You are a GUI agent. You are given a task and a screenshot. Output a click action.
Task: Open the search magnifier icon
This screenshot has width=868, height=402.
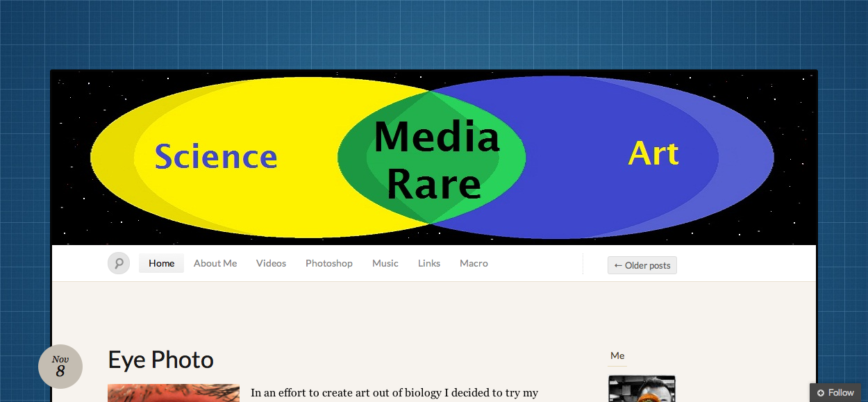(119, 263)
